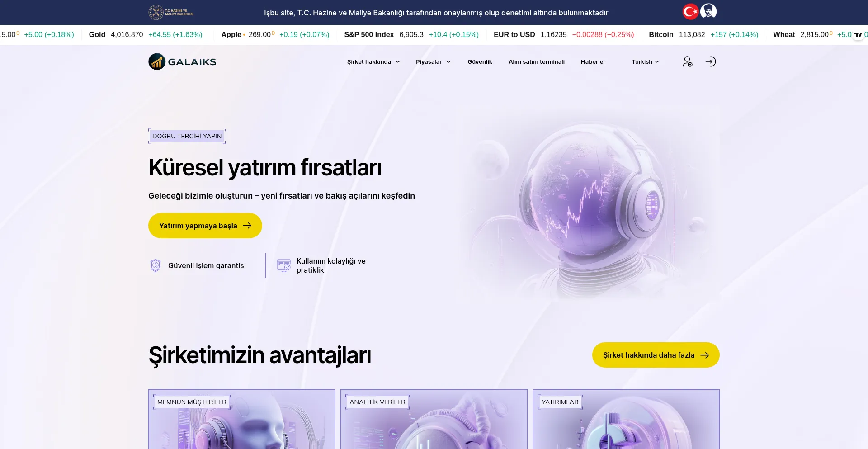Click the TradingView logo on ticker
Image resolution: width=868 pixels, height=449 pixels.
[x=858, y=35]
